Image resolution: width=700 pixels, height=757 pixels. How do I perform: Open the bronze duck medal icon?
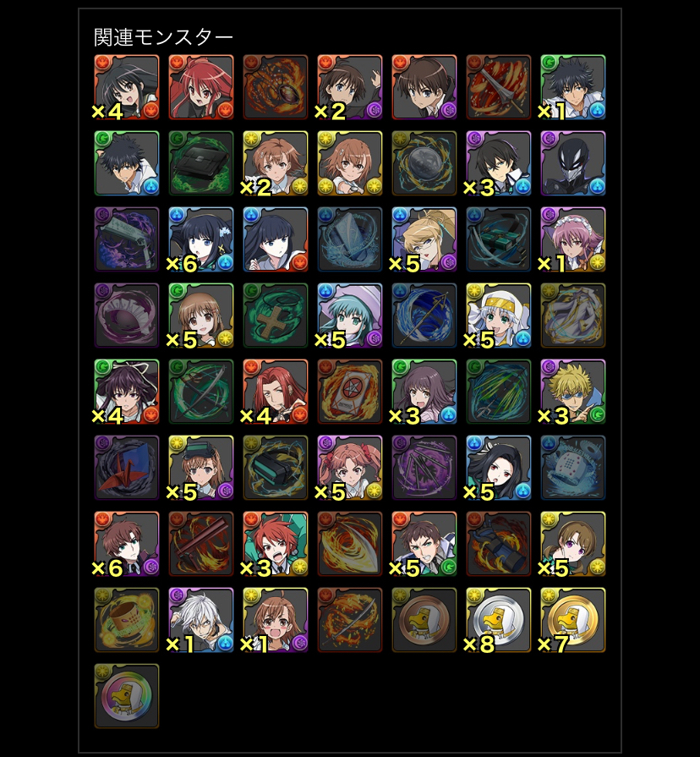pyautogui.click(x=424, y=620)
